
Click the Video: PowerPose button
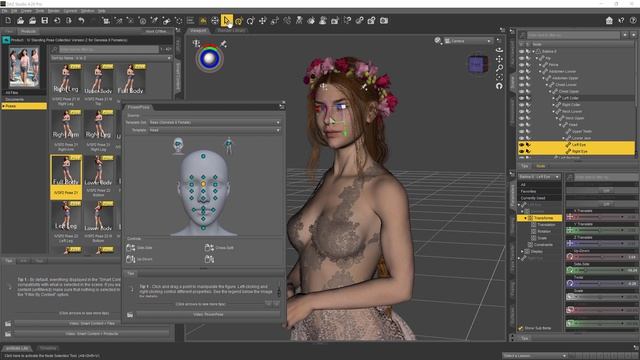(x=208, y=314)
